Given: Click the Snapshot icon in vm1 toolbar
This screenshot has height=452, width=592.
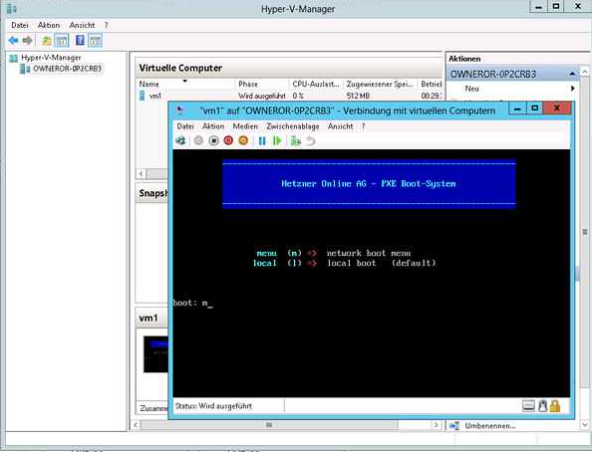Looking at the screenshot, I should pos(296,141).
